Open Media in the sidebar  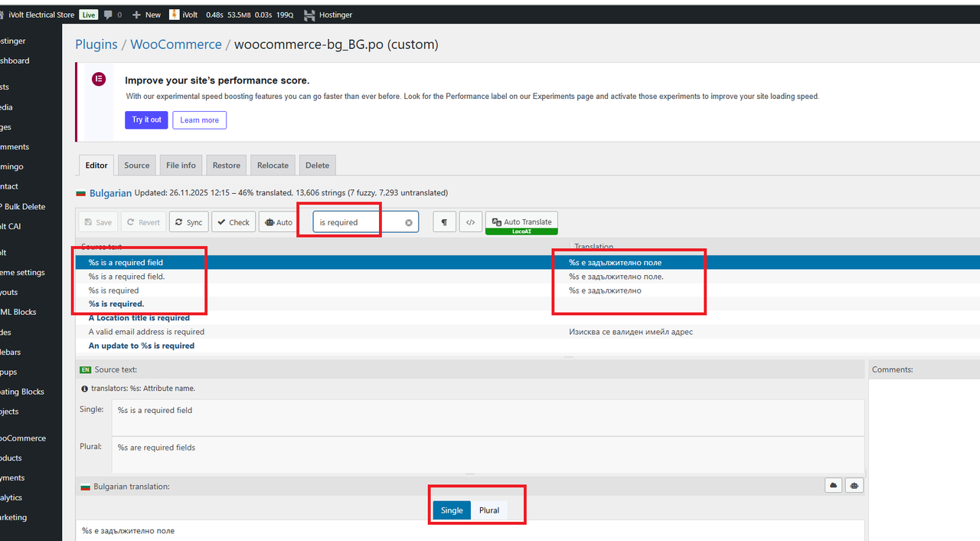pos(7,107)
